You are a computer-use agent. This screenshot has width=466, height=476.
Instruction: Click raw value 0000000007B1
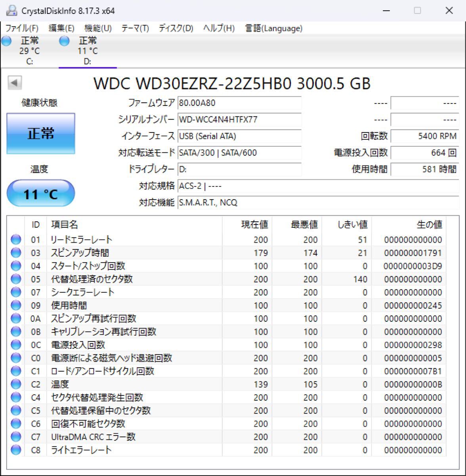(413, 371)
